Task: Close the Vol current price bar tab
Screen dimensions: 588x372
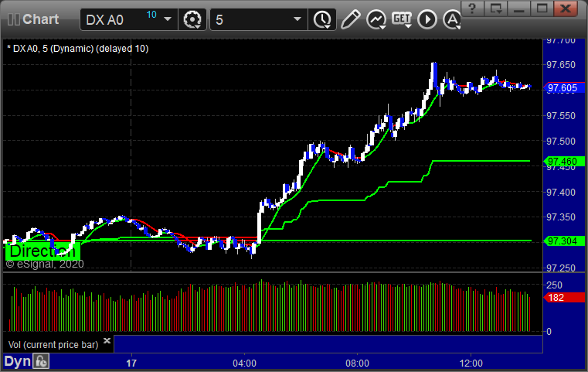Action: pos(107,340)
